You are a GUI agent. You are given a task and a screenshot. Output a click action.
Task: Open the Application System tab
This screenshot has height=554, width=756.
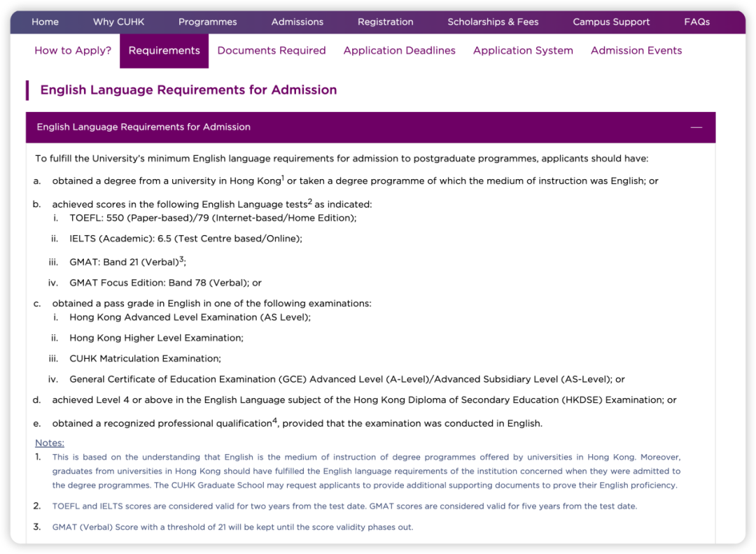(x=523, y=50)
